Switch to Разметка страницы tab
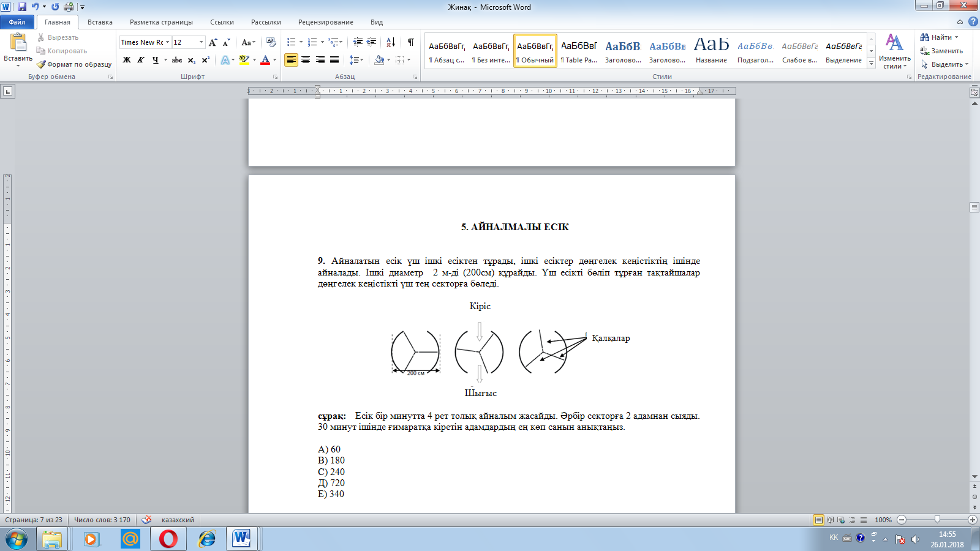The height and width of the screenshot is (551, 980). coord(161,22)
